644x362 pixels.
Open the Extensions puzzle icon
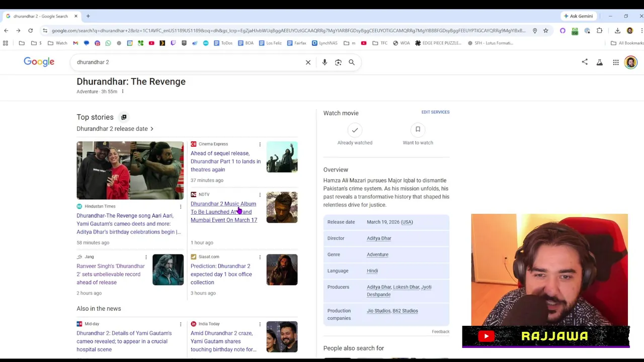(599, 31)
